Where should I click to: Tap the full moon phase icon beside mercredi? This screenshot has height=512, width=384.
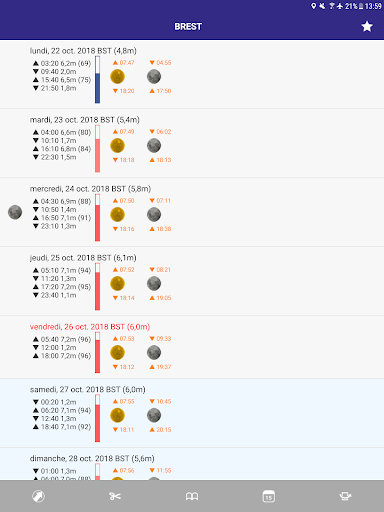coord(15,212)
